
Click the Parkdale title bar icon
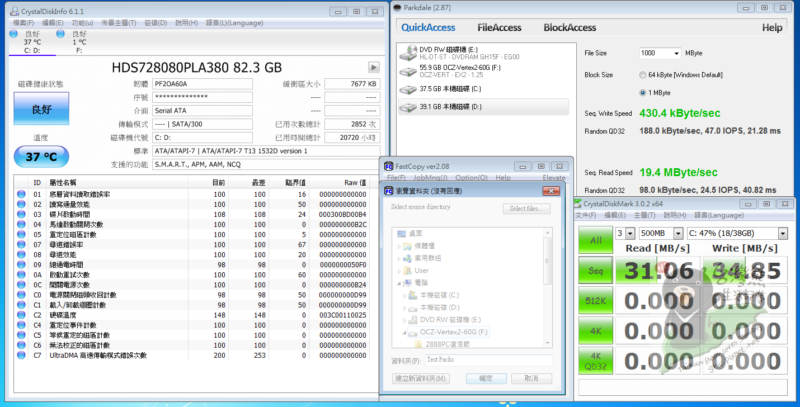tap(397, 8)
